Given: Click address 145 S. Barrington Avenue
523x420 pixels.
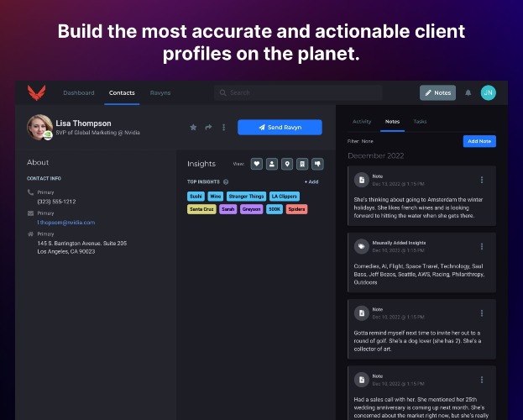Looking at the screenshot, I should pos(82,243).
